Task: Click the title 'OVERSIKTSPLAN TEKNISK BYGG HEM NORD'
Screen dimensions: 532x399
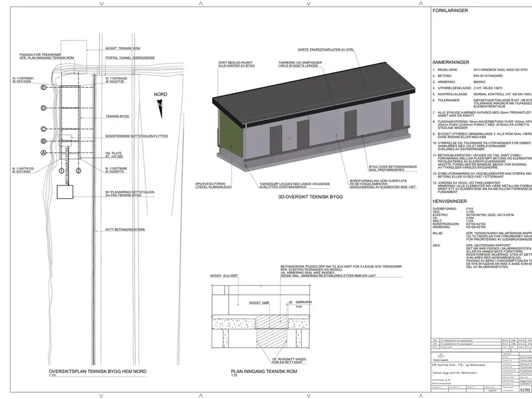Action: tap(98, 372)
